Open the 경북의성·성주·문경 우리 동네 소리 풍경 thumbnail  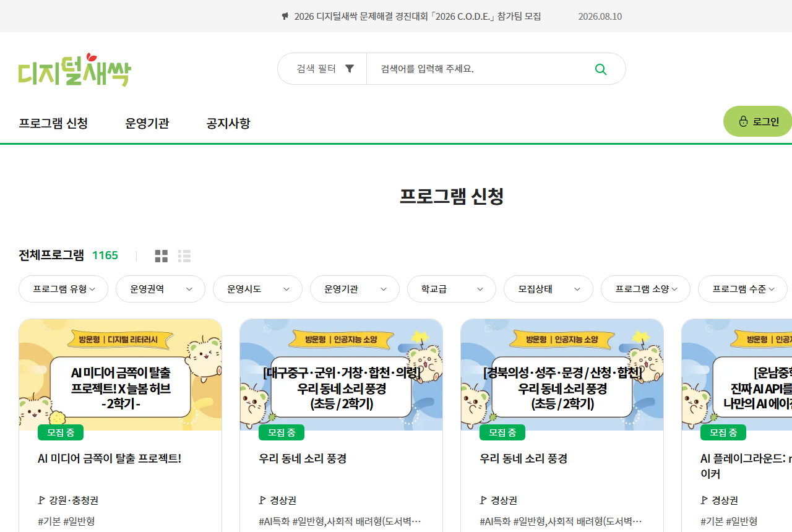562,375
